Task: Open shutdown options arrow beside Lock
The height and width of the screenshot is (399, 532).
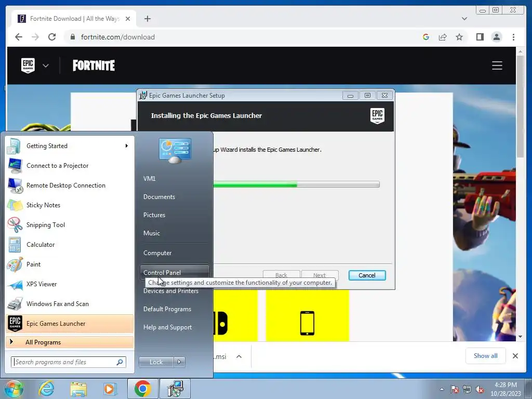Action: click(179, 362)
